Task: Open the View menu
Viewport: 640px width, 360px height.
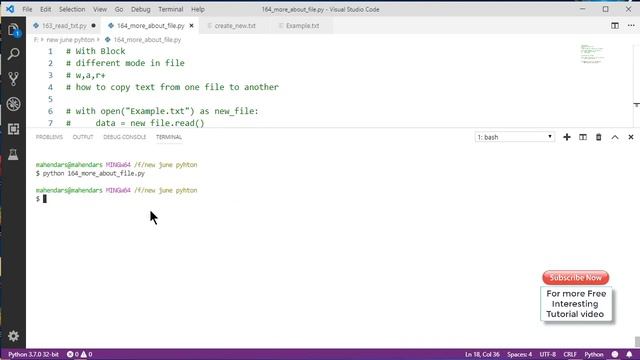Action: (100, 9)
